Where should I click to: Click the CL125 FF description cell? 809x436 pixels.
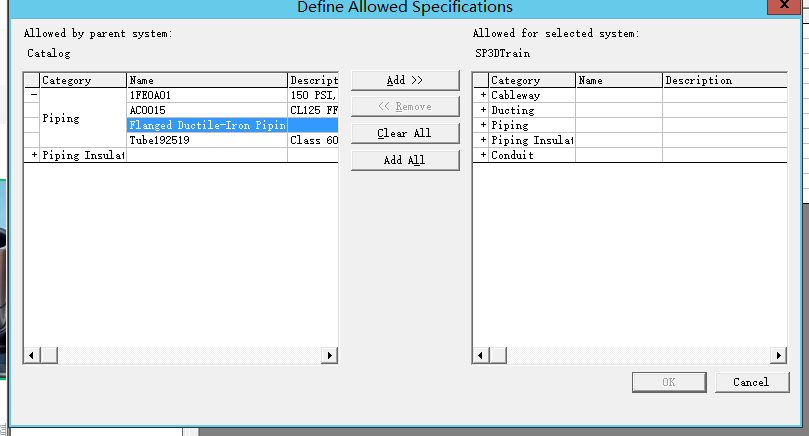pyautogui.click(x=313, y=110)
